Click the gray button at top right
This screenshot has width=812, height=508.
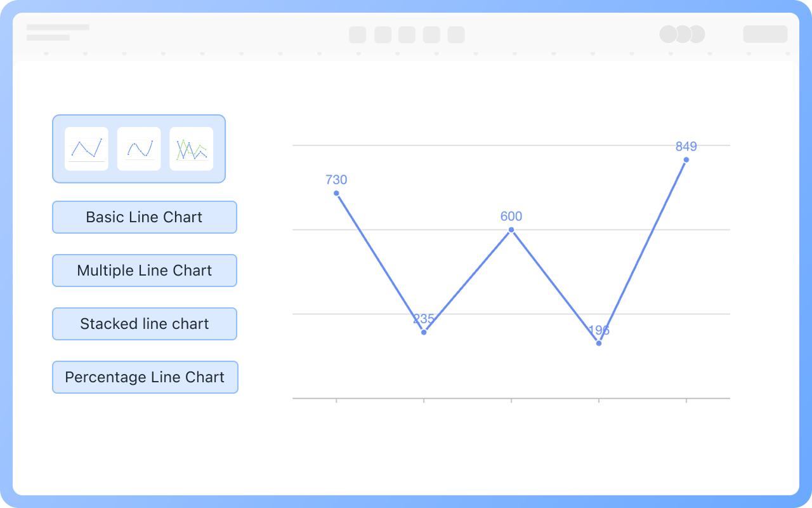point(766,34)
